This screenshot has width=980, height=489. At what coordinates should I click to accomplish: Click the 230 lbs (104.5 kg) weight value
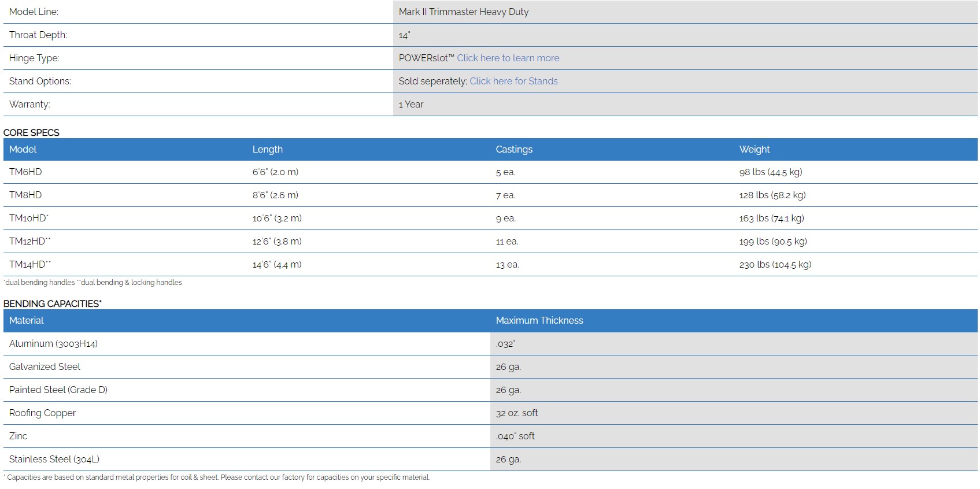(x=775, y=264)
